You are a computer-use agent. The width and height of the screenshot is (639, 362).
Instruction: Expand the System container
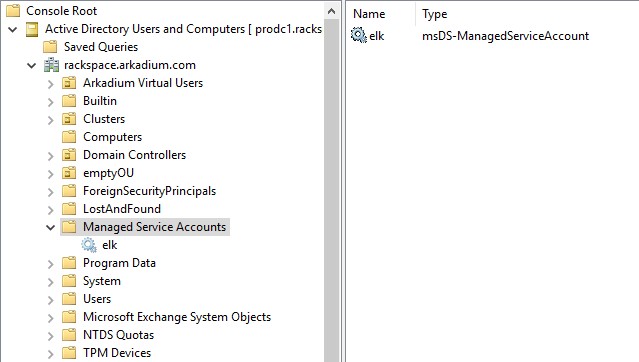51,282
